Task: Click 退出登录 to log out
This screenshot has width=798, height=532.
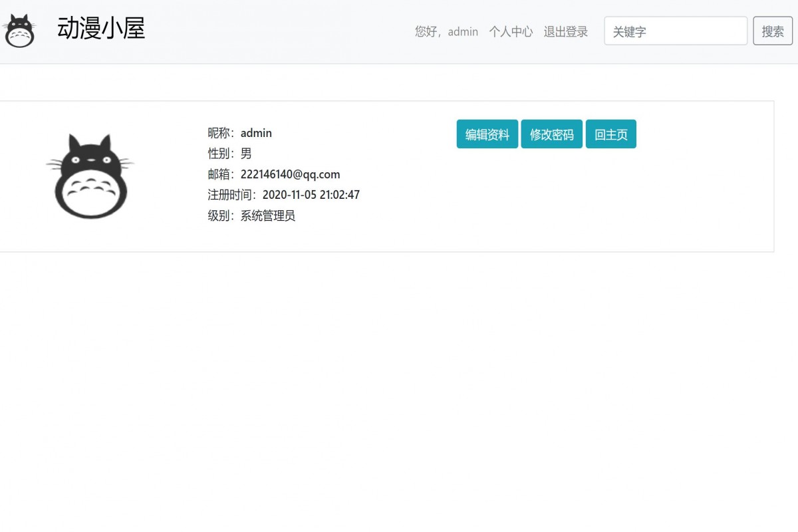Action: tap(566, 31)
